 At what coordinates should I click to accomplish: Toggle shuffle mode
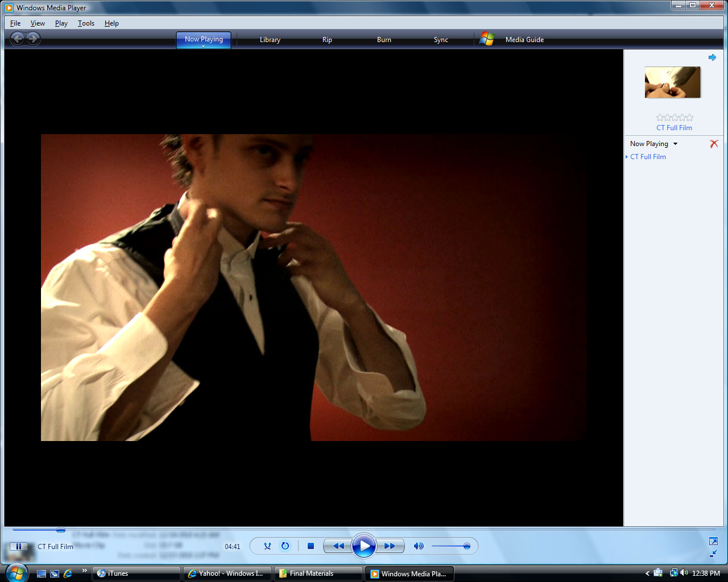(x=267, y=546)
